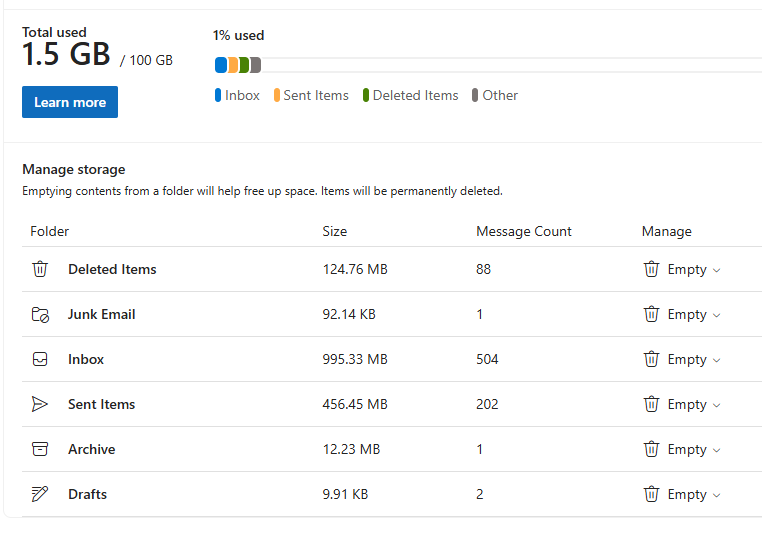Click the 92.14 KB size value

click(349, 315)
